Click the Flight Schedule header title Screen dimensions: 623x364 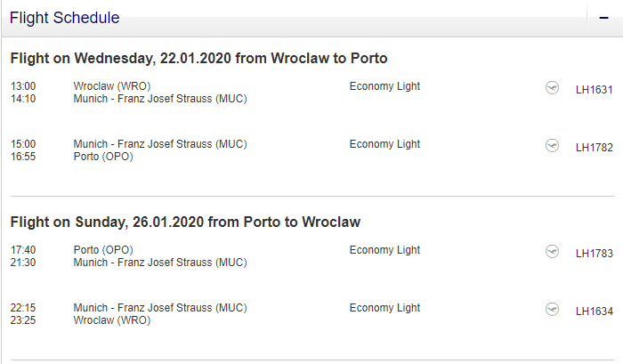pyautogui.click(x=64, y=18)
